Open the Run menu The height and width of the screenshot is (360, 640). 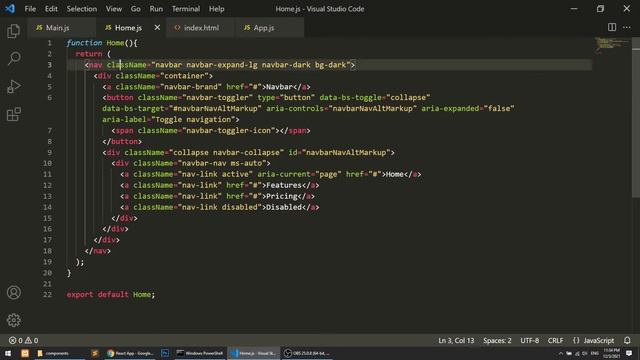point(156,9)
